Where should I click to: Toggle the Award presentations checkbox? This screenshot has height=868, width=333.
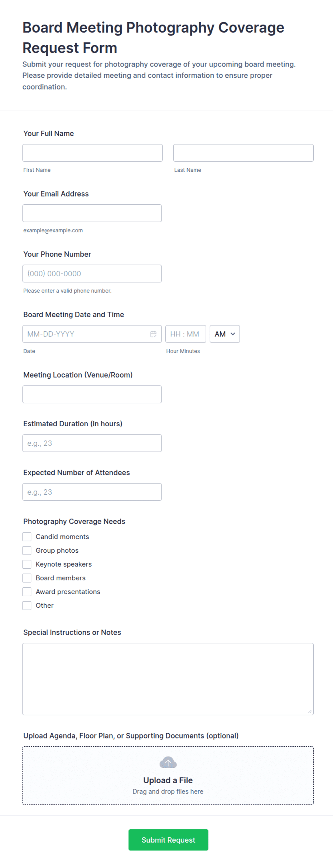27,592
